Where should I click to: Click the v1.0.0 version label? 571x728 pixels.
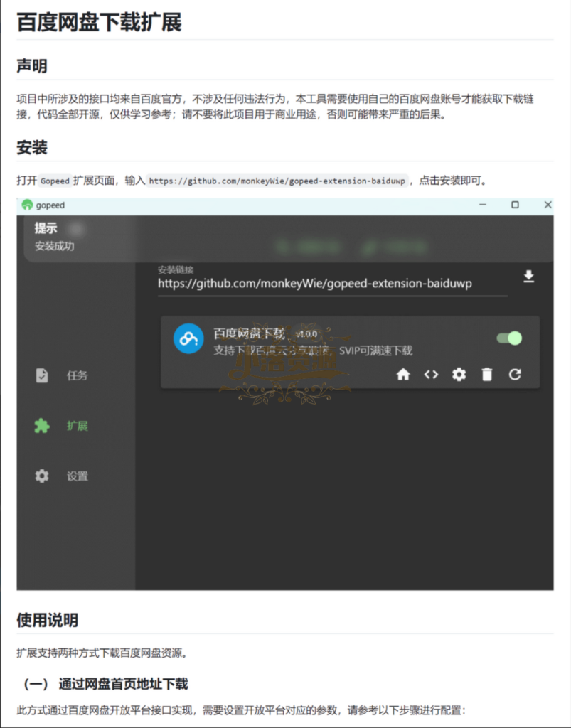306,334
